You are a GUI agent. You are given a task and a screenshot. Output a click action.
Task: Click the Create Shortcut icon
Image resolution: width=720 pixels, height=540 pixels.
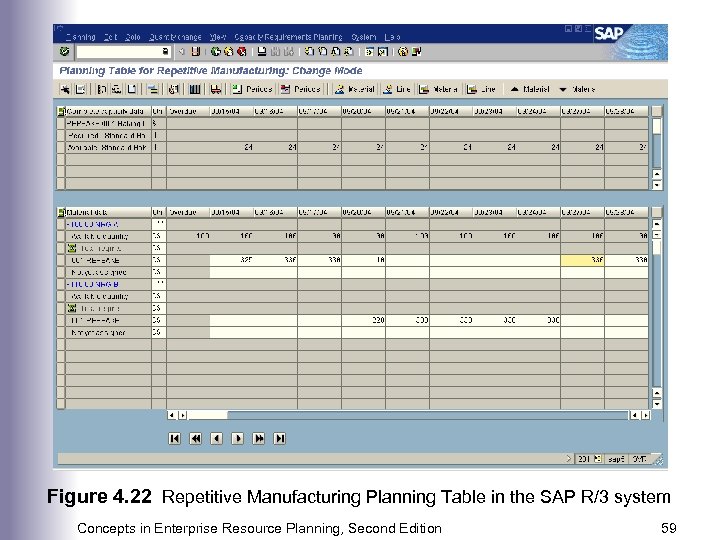click(x=383, y=51)
